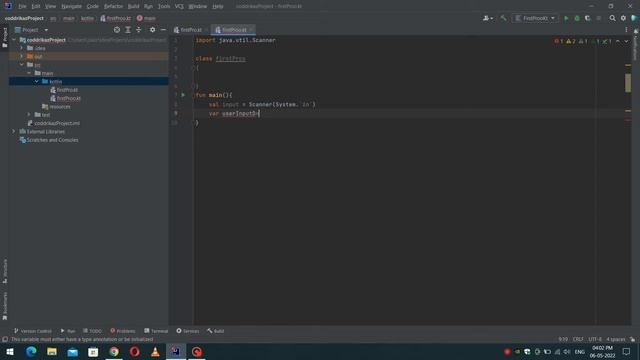Viewport: 640px width, 360px height.
Task: Open the Problems tool window
Action: (x=122, y=331)
